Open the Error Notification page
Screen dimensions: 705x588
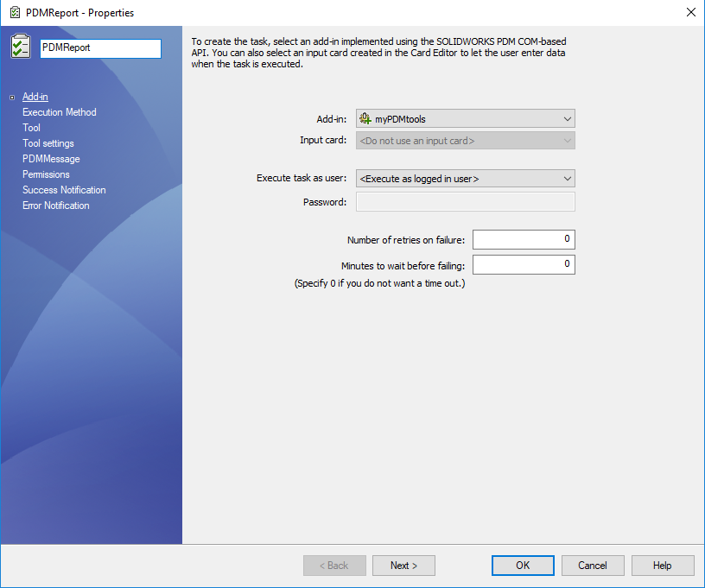pyautogui.click(x=56, y=205)
